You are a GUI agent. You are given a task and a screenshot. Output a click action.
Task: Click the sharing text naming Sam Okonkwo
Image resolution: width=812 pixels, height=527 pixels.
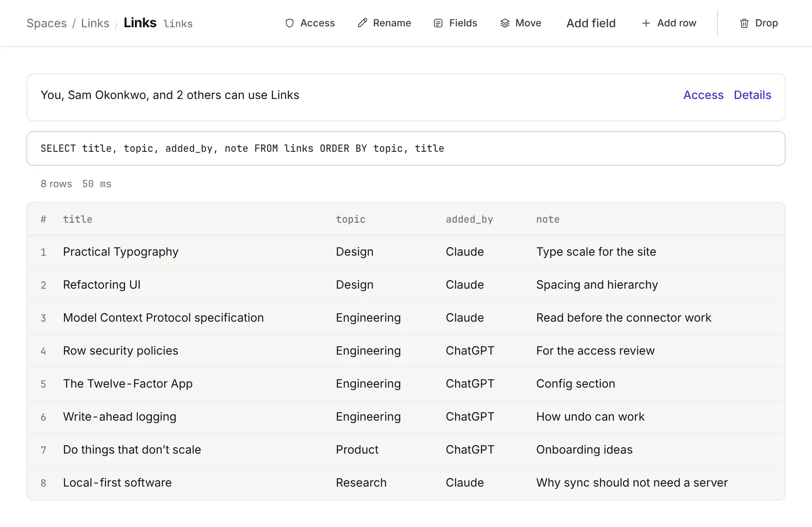[170, 95]
